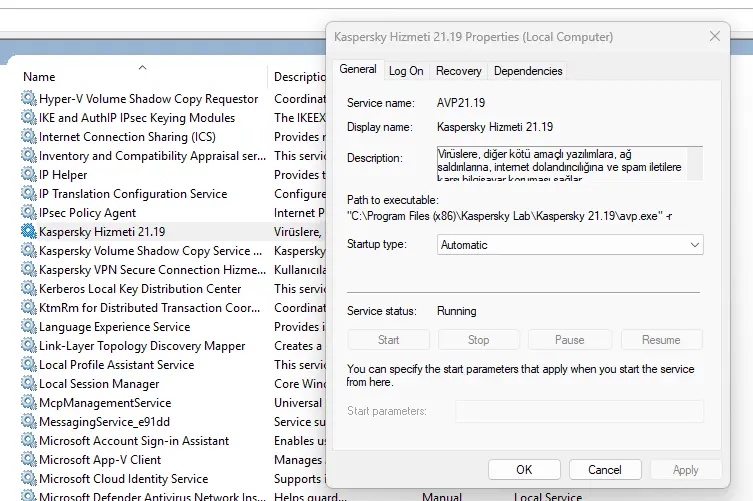Click gear icon for Kerberos Local Key Distribution Center
Image resolution: width=753 pixels, height=501 pixels.
[x=29, y=289]
